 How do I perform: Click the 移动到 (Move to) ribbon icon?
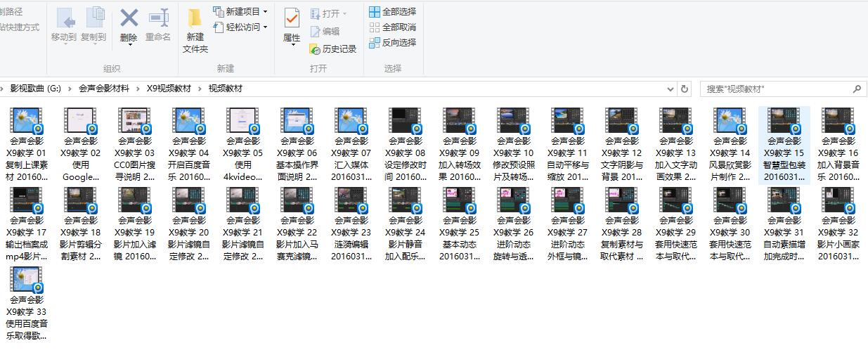pyautogui.click(x=63, y=25)
